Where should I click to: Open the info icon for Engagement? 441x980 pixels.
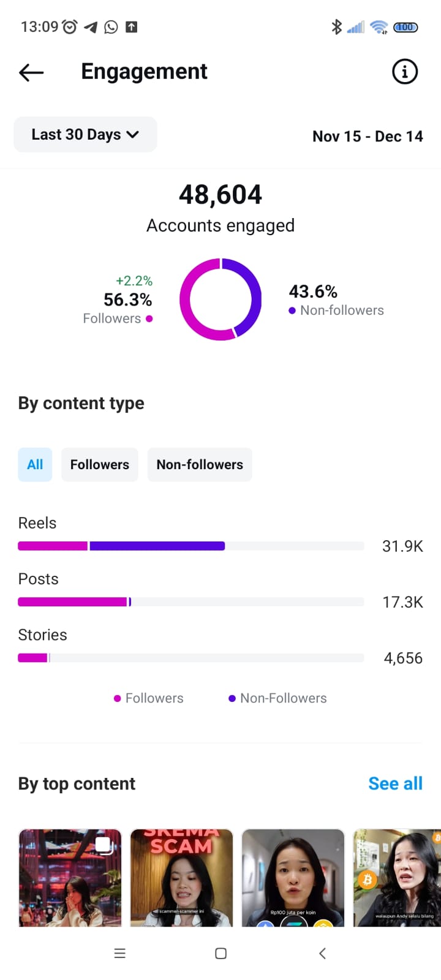click(x=404, y=72)
